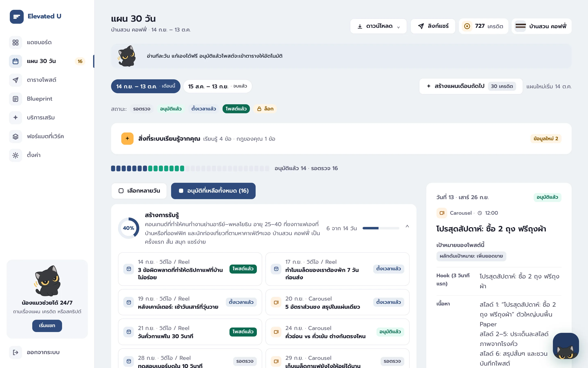Viewport: 588px width, 368px height.
Task: Click the 727 เครดิต balance button
Action: (x=483, y=26)
